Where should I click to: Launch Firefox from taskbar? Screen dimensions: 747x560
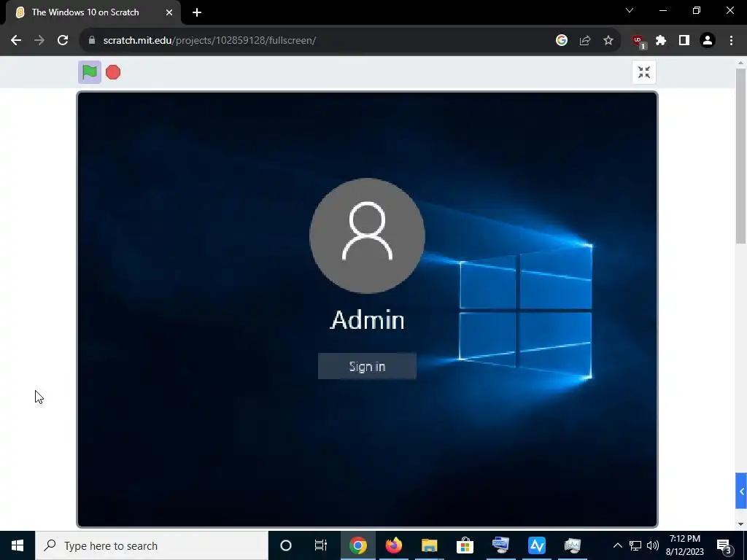point(393,545)
